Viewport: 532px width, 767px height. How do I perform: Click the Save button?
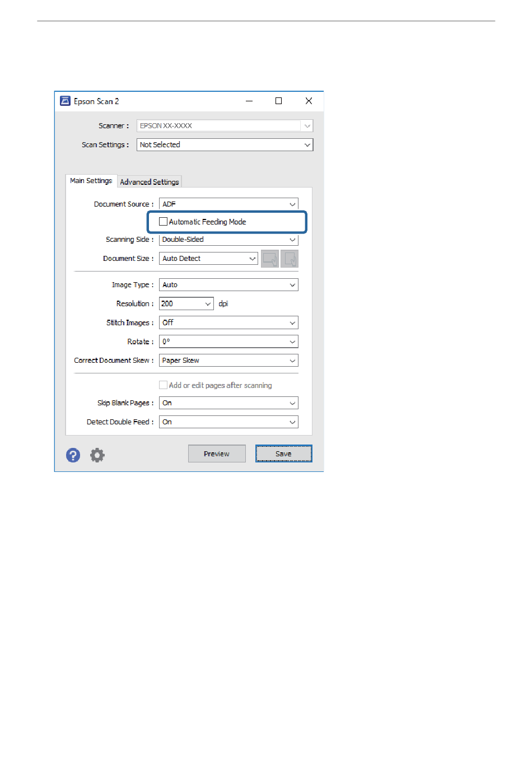[283, 454]
